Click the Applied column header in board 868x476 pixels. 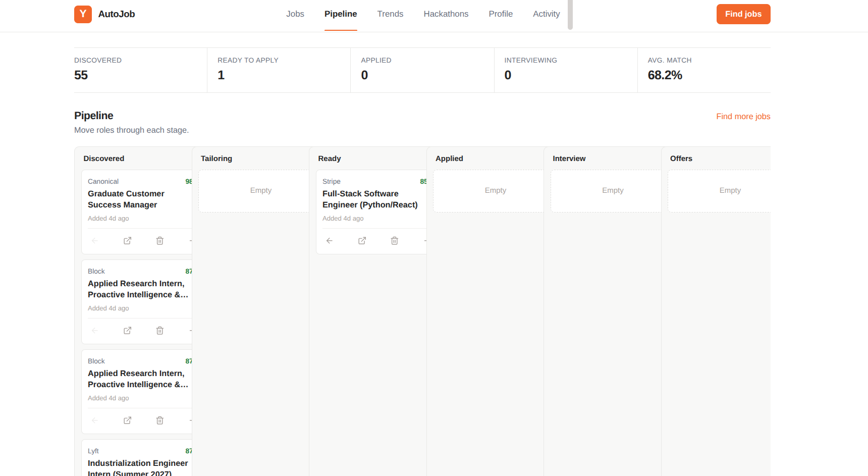click(x=449, y=158)
